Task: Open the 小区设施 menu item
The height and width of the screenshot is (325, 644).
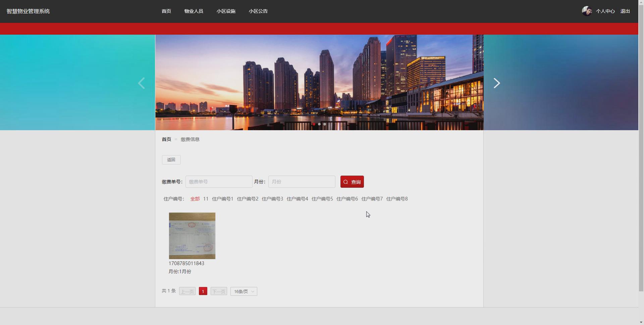Action: [226, 11]
